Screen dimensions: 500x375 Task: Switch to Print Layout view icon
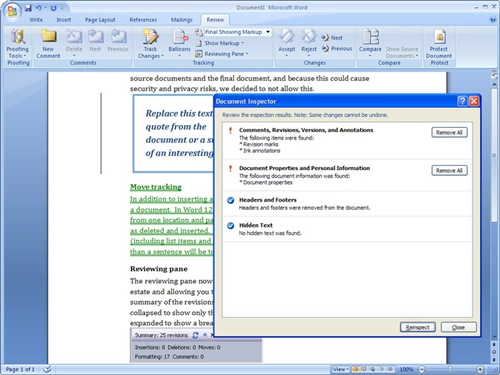pos(356,369)
